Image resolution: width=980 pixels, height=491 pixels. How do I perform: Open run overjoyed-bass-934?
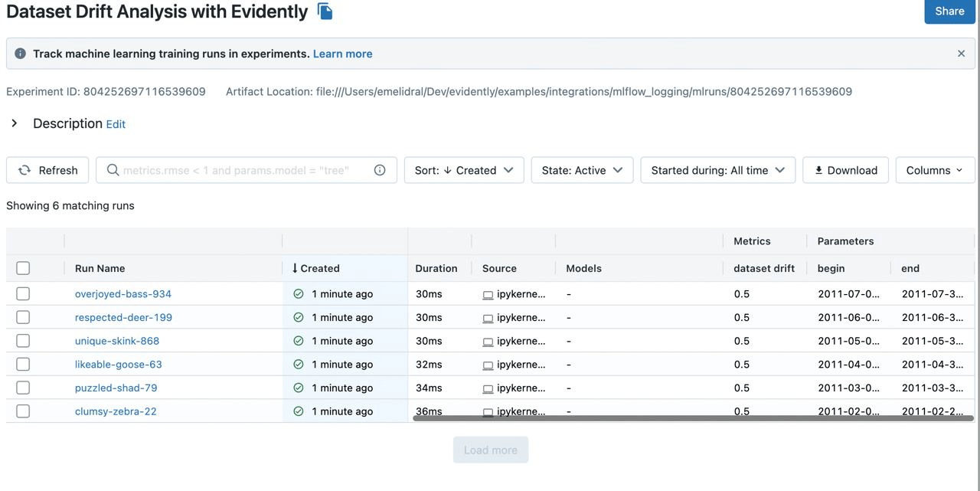[x=123, y=294]
